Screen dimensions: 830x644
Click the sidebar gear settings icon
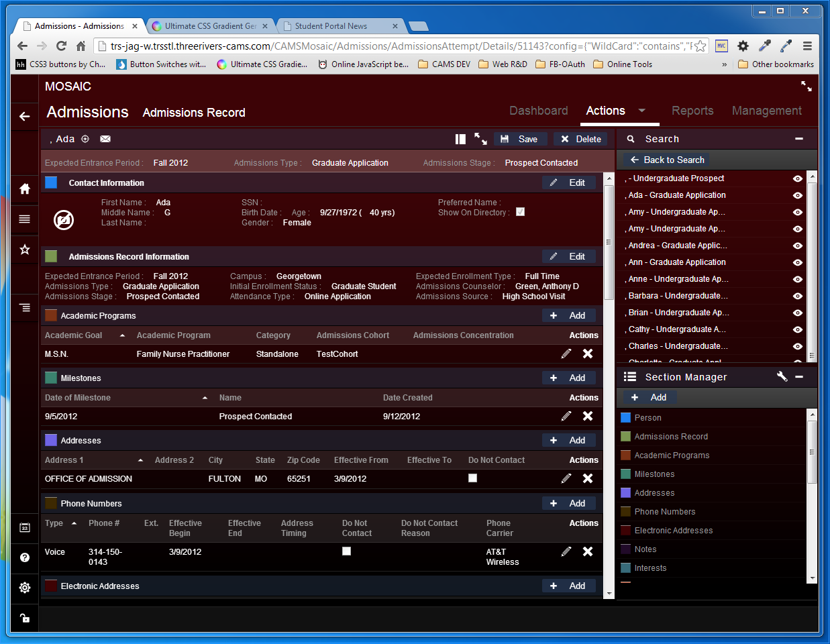point(25,588)
